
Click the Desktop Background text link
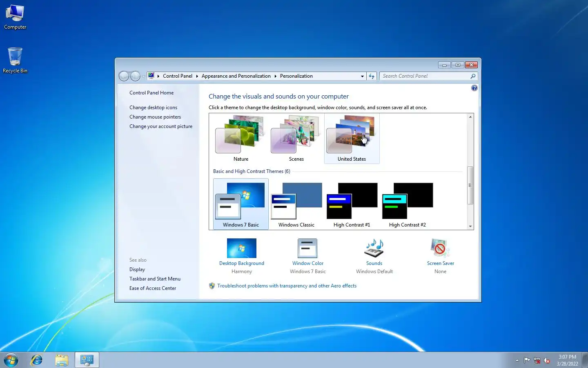point(242,263)
